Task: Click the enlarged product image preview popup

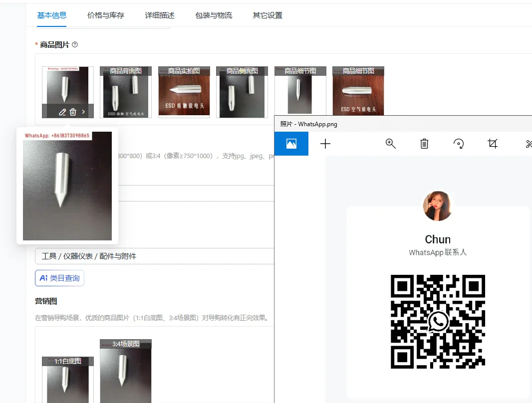Action: pyautogui.click(x=67, y=186)
